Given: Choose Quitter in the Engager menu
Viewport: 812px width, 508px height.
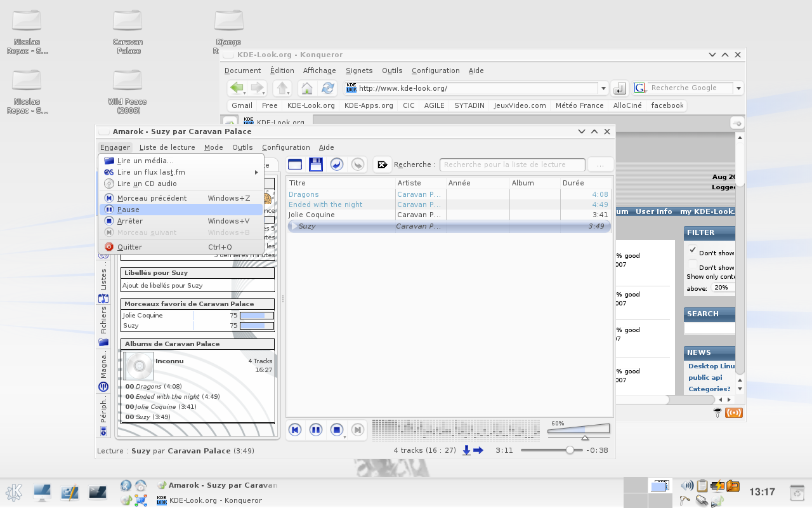Looking at the screenshot, I should click(181, 247).
